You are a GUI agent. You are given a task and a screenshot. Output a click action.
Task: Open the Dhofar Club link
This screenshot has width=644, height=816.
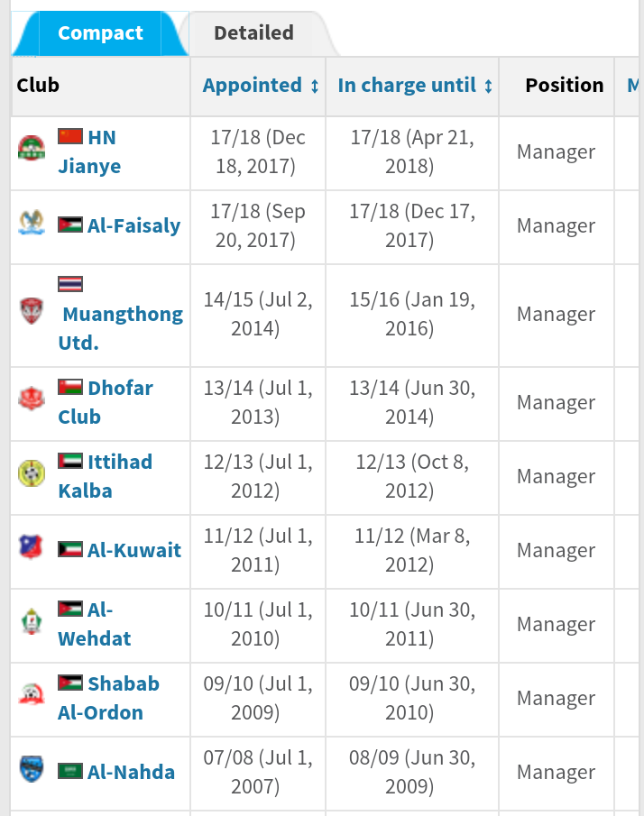coord(106,402)
